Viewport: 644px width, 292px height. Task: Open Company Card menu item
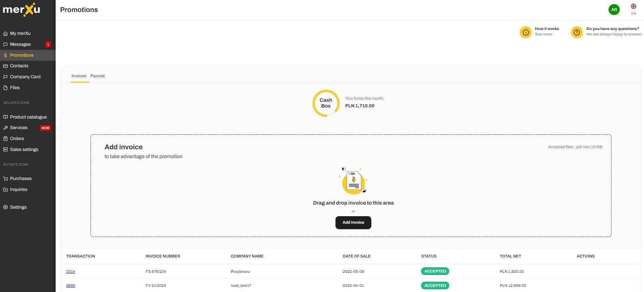(x=25, y=77)
